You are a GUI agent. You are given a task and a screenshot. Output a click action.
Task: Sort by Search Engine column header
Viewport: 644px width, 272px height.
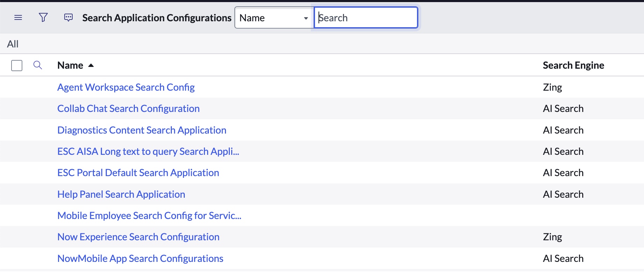pyautogui.click(x=573, y=65)
